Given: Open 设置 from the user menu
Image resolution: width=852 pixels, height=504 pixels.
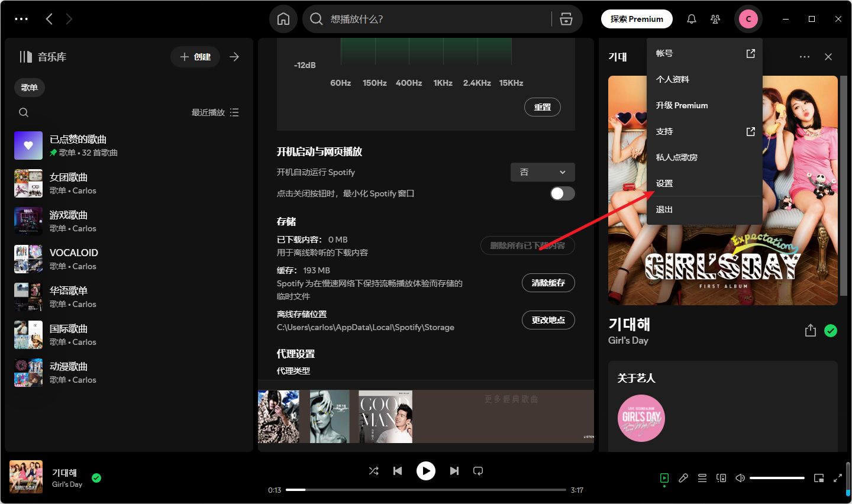Looking at the screenshot, I should point(705,183).
